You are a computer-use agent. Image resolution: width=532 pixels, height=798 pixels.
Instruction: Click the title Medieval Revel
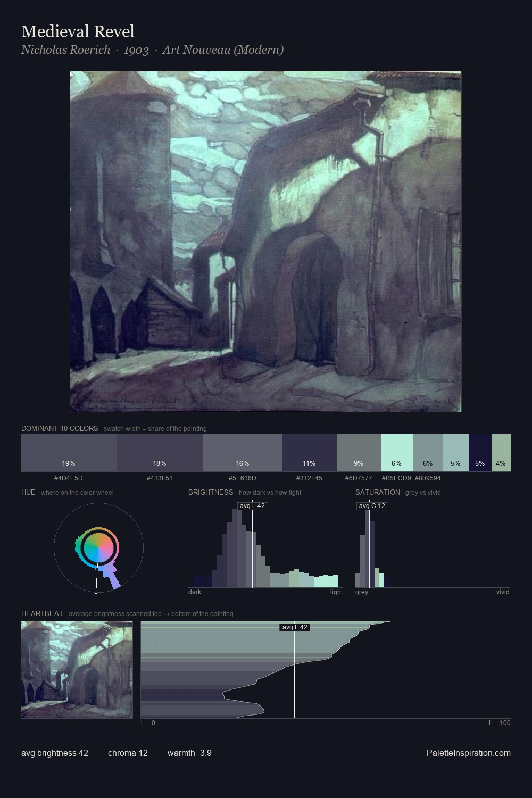click(78, 31)
